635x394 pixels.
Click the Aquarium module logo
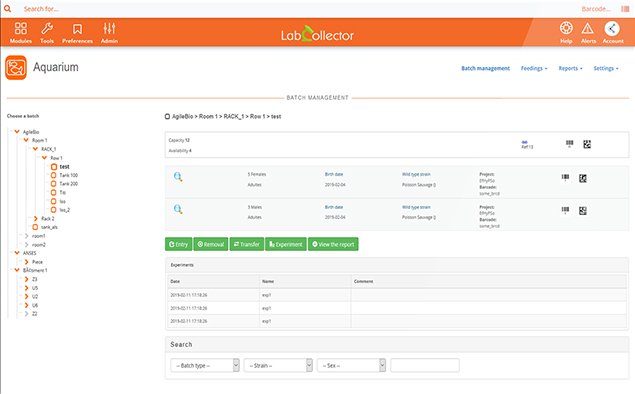(16, 68)
